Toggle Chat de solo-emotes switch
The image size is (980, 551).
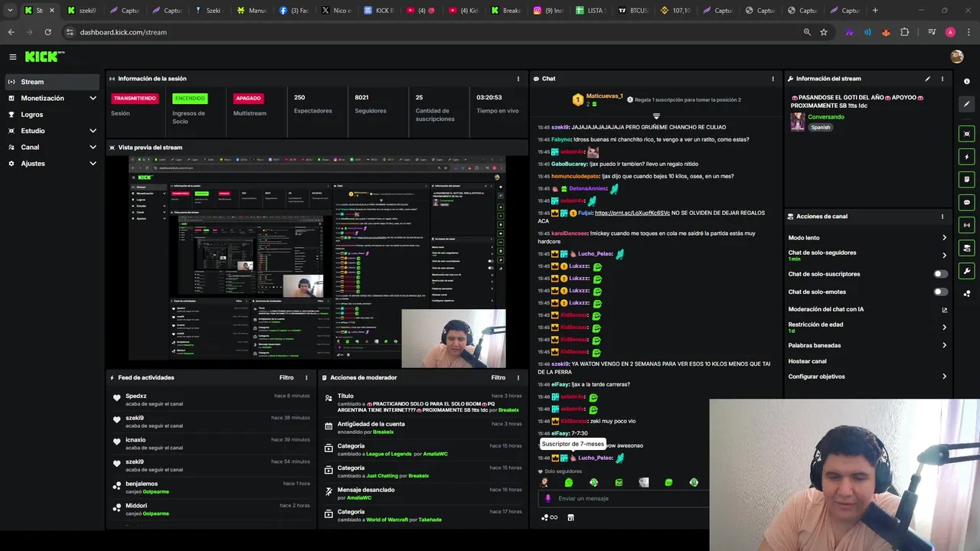[940, 292]
